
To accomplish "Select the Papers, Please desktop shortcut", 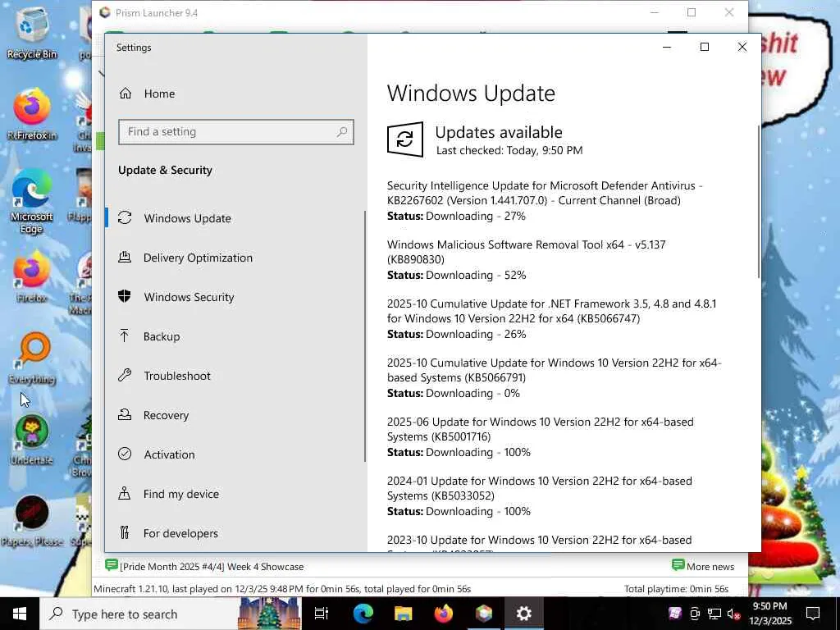I will tap(32, 521).
